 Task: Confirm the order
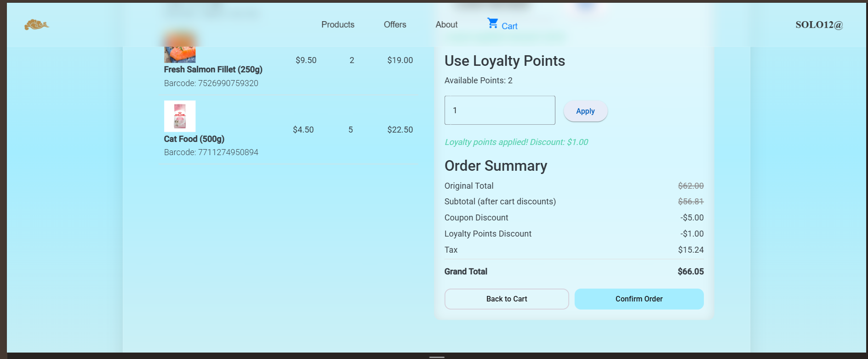pos(639,299)
